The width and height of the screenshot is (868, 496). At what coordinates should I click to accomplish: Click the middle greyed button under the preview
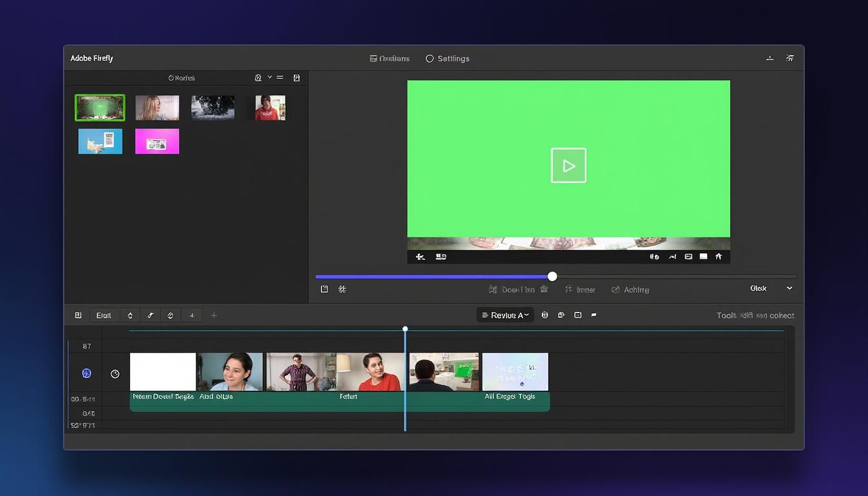580,290
